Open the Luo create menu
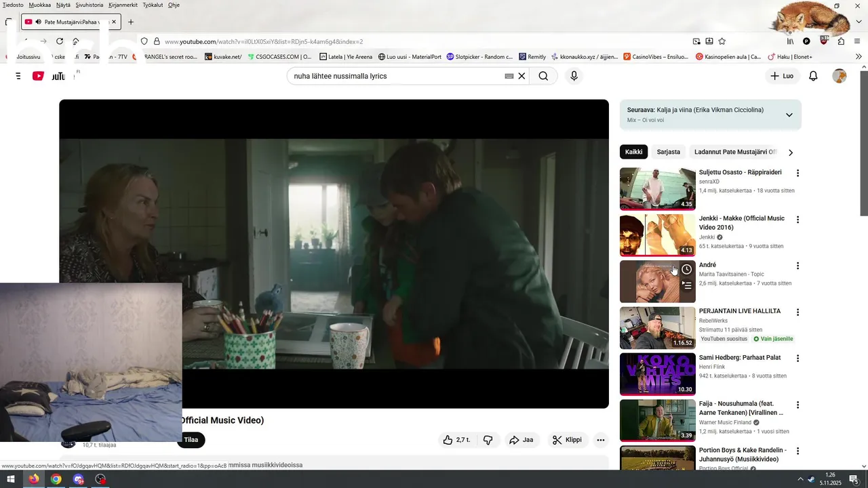This screenshot has height=488, width=868. pos(782,76)
